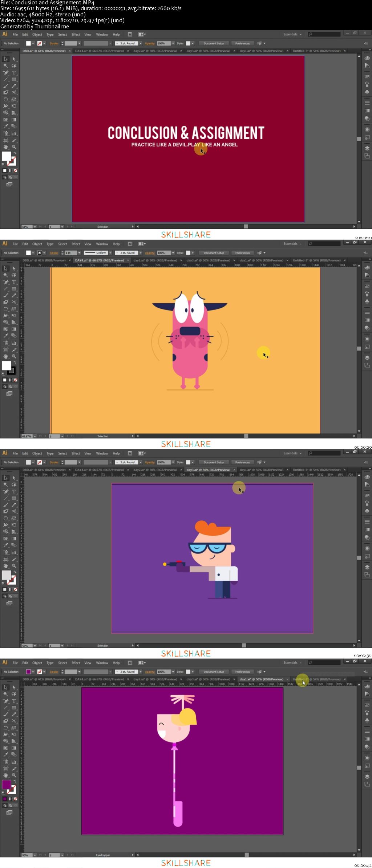Open artboard number dropdown in magenta Dee Dee frame

coord(62,855)
